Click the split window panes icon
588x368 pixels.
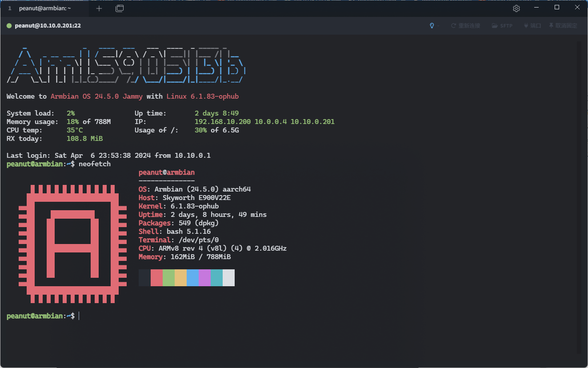click(120, 8)
